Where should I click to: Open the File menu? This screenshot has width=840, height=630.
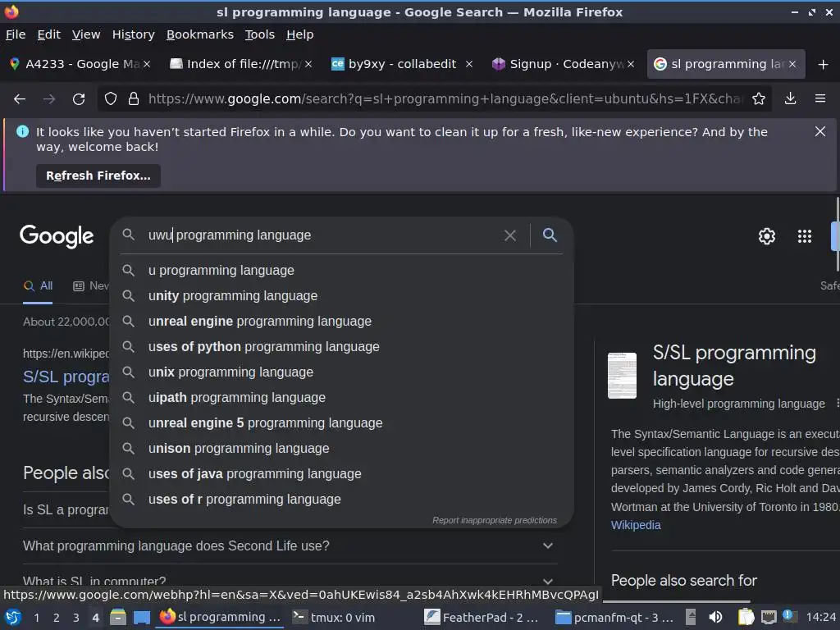coord(16,34)
